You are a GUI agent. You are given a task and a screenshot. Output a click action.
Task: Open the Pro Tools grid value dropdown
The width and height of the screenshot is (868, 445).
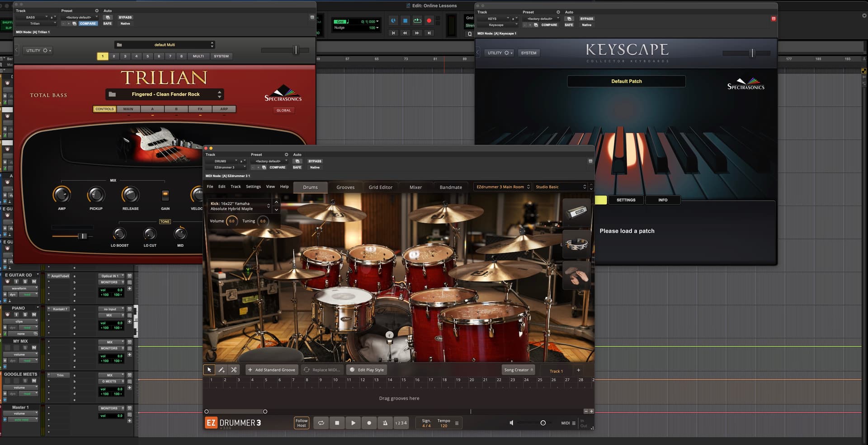[377, 22]
